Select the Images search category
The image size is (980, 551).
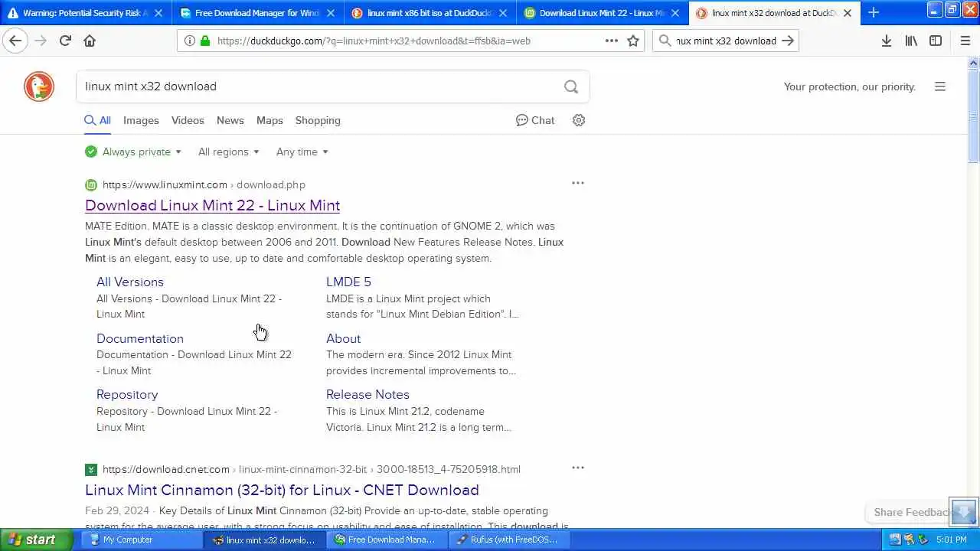(x=141, y=120)
